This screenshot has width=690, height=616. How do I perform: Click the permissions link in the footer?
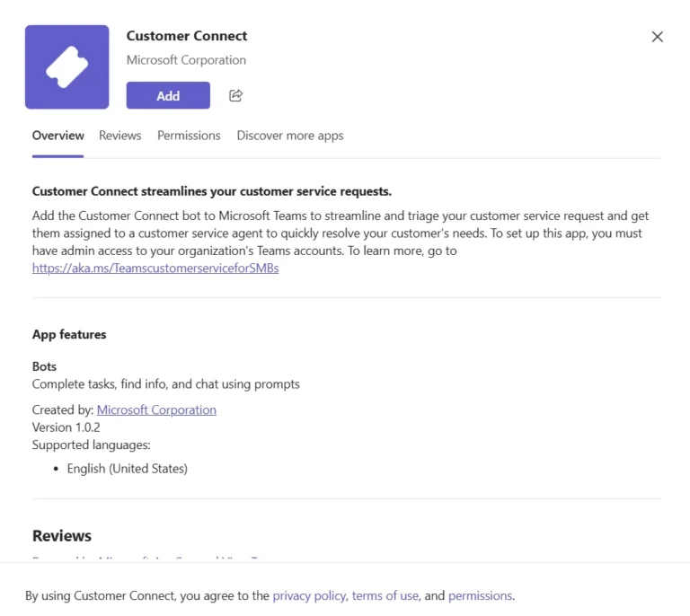coord(480,595)
